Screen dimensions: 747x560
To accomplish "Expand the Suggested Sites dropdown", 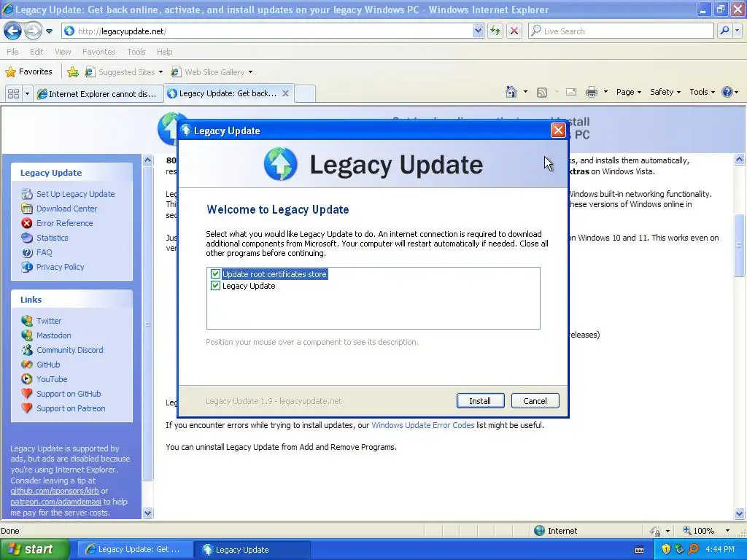I will pos(160,72).
